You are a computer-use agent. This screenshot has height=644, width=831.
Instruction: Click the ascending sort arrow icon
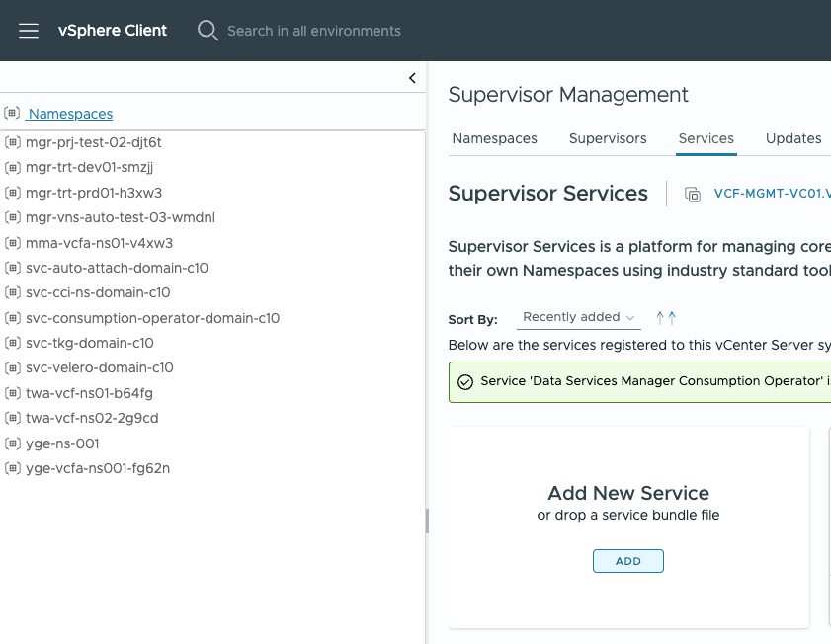click(x=660, y=317)
